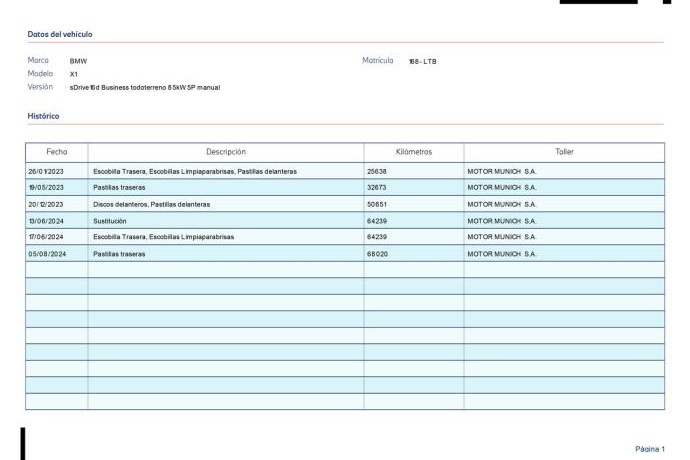This screenshot has width=690, height=460.
Task: Click MOTOR MUNICH S.A. in the 20/12/2023 row
Action: coord(502,204)
